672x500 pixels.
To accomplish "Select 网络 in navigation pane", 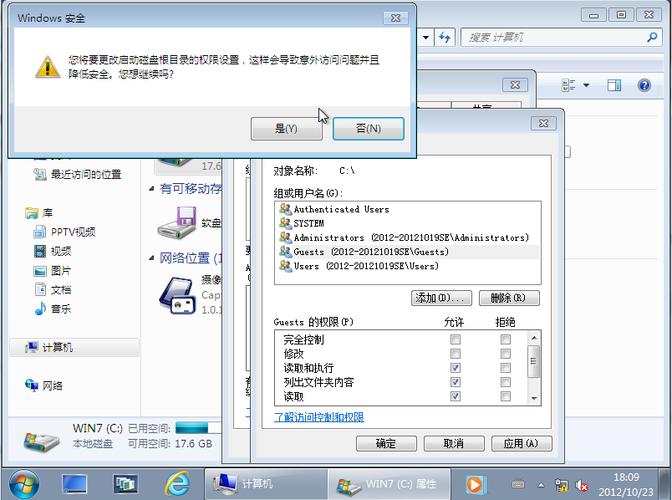I will point(44,386).
